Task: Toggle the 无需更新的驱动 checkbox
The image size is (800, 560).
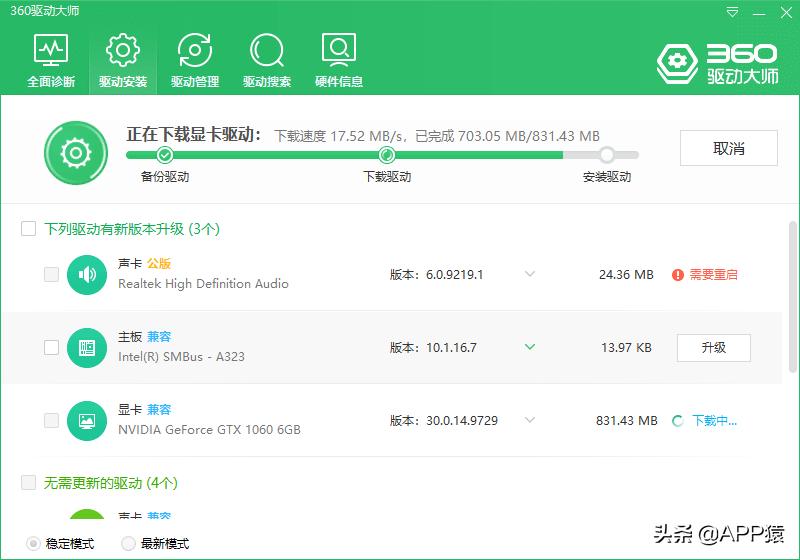Action: tap(29, 482)
